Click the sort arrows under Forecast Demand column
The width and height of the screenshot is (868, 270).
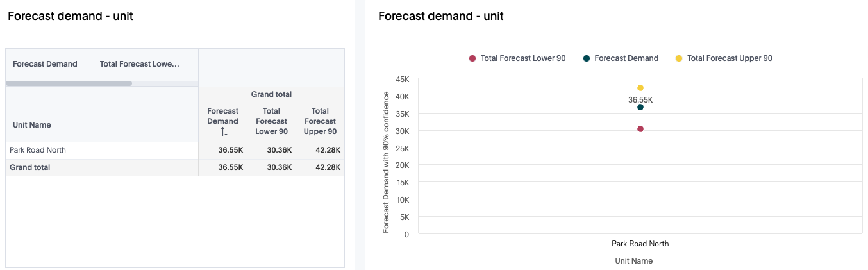pyautogui.click(x=224, y=131)
